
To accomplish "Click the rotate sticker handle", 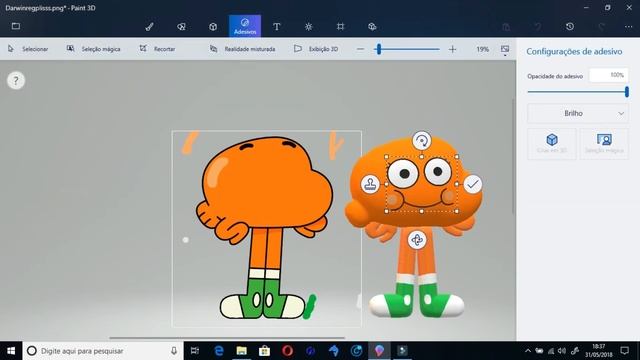I will (x=422, y=141).
